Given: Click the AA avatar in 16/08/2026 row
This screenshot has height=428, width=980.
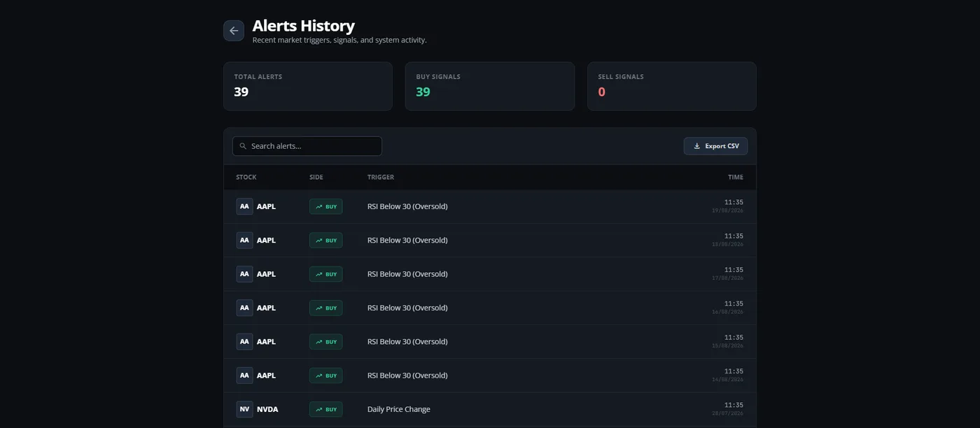Looking at the screenshot, I should (x=244, y=308).
